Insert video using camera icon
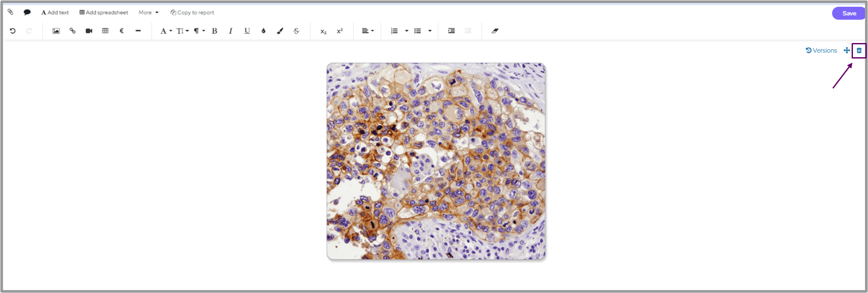The image size is (868, 293). coord(89,31)
